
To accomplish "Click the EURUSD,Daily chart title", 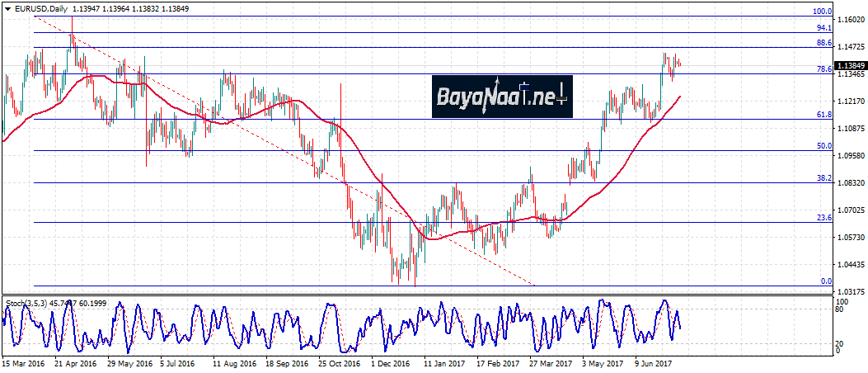I will click(x=41, y=8).
